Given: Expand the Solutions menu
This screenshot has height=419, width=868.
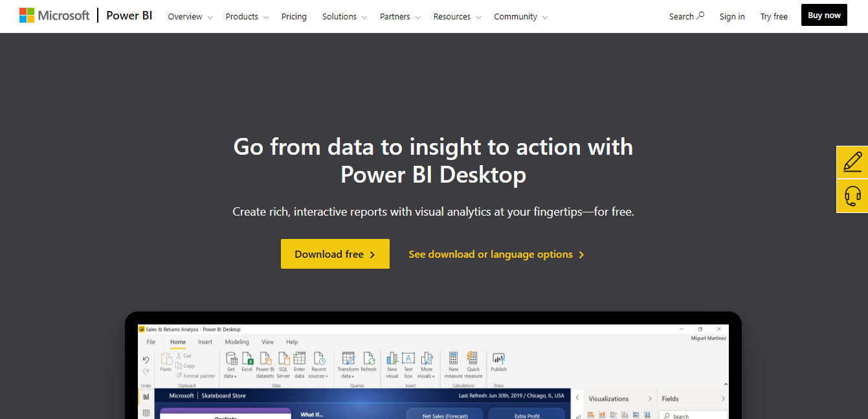Looking at the screenshot, I should (x=344, y=17).
